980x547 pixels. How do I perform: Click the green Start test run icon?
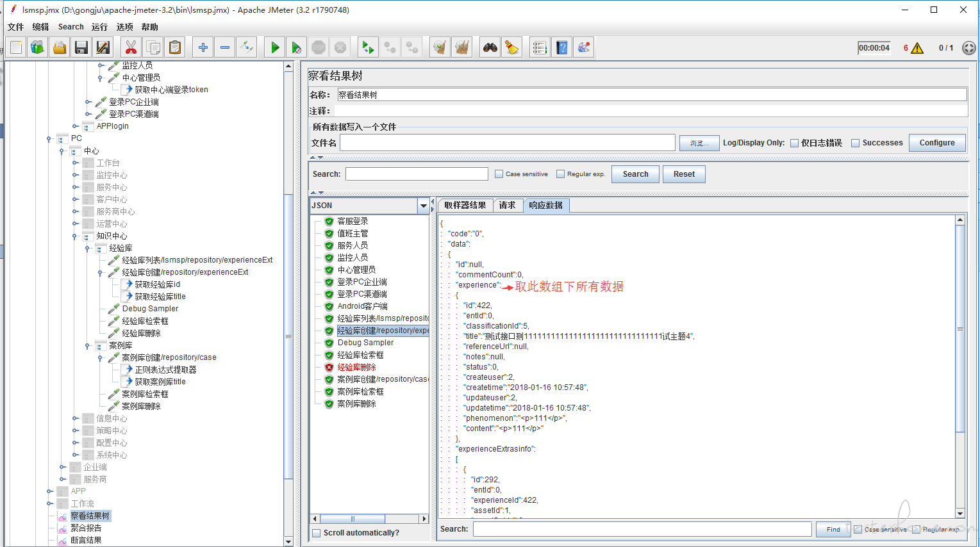(275, 47)
